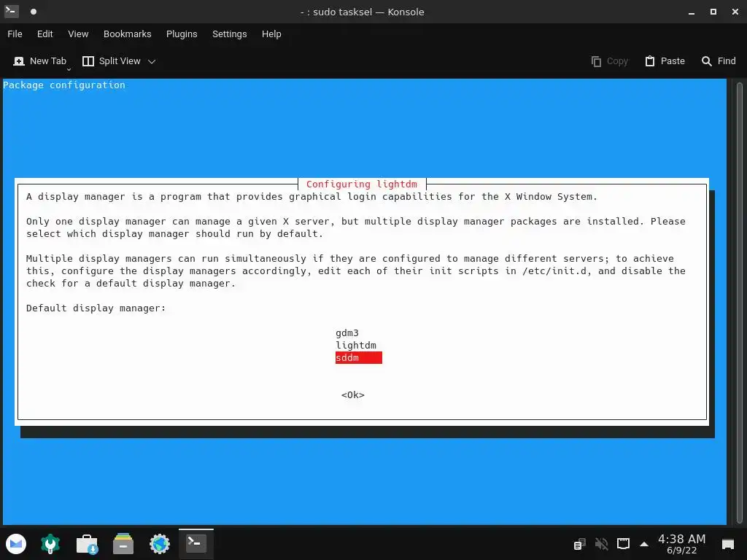Maximize the Konsole window

(x=713, y=12)
